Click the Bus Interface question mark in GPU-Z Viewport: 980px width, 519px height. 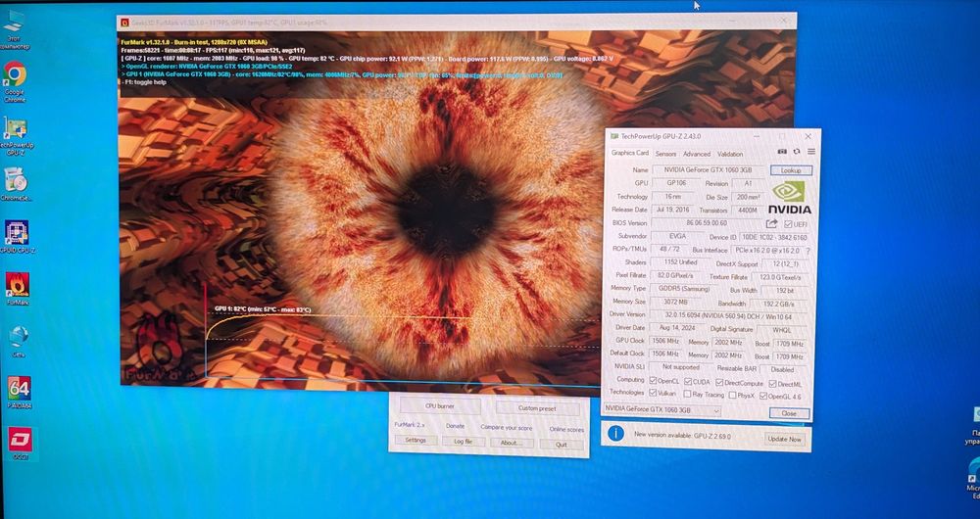808,251
